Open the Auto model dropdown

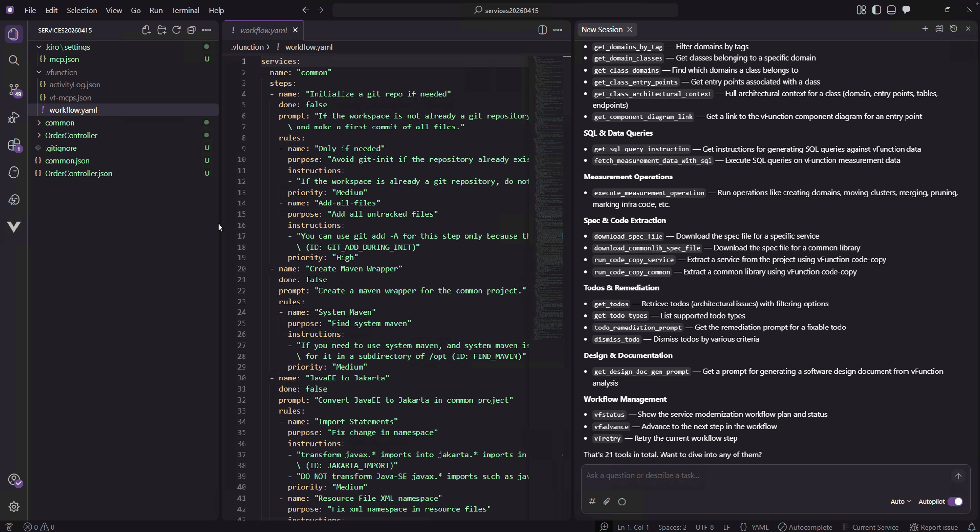pyautogui.click(x=901, y=501)
